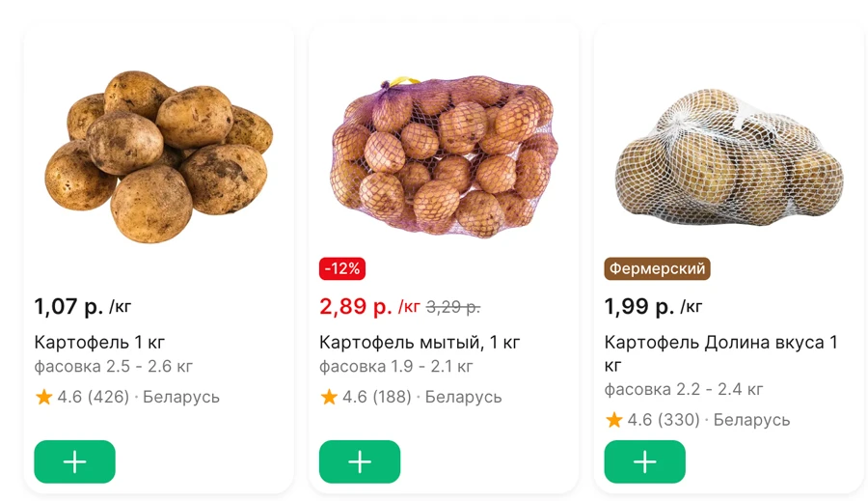The width and height of the screenshot is (868, 501).
Task: Click the -12% discount badge
Action: click(x=342, y=268)
